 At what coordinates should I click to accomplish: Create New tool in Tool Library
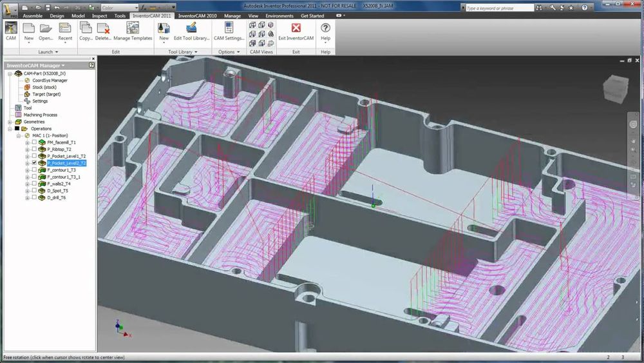pyautogui.click(x=164, y=31)
